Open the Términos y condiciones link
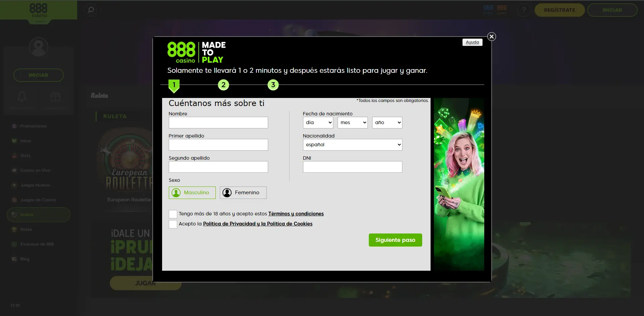Image resolution: width=644 pixels, height=316 pixels. (x=296, y=214)
